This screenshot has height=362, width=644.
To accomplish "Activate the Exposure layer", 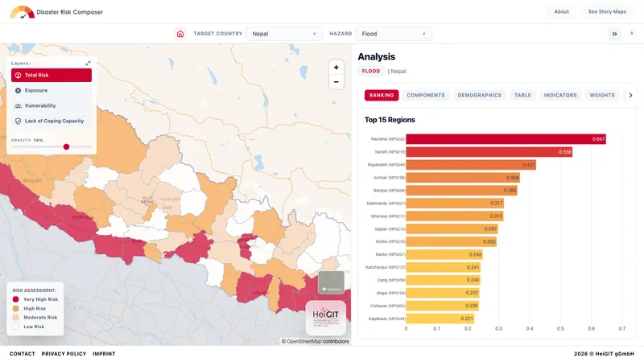I will [x=52, y=90].
